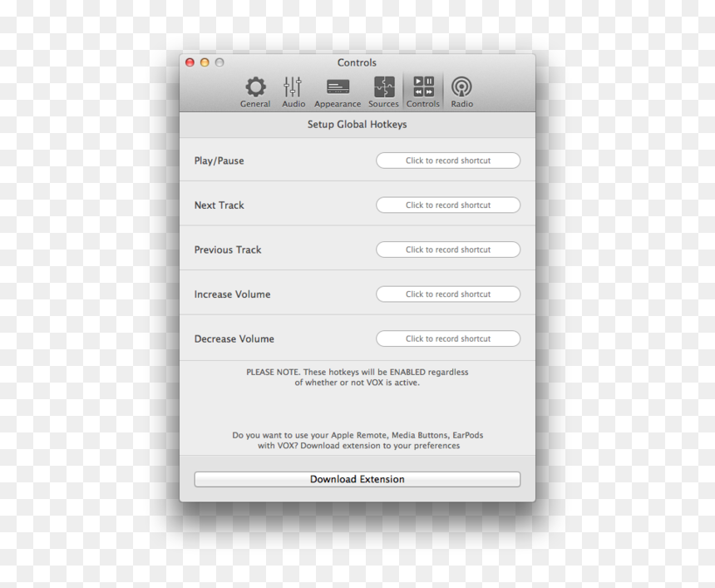
Task: Click the Next Track label
Action: click(219, 205)
